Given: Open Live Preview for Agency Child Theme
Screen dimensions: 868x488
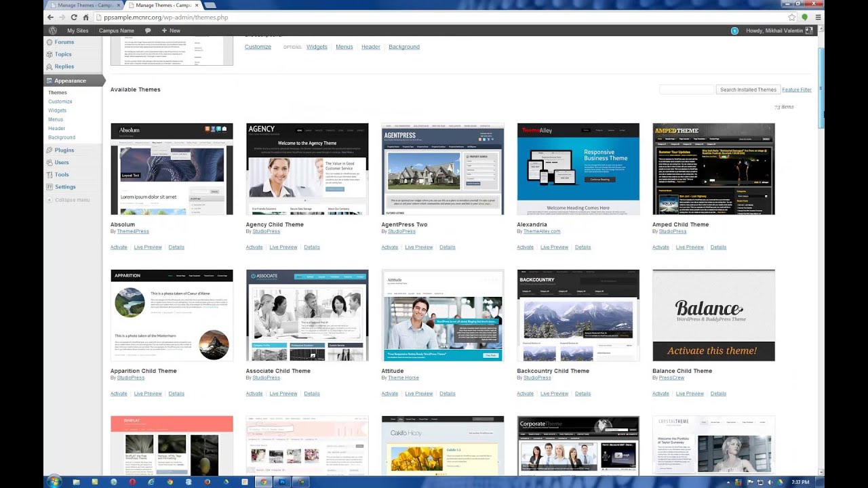Looking at the screenshot, I should [x=283, y=247].
